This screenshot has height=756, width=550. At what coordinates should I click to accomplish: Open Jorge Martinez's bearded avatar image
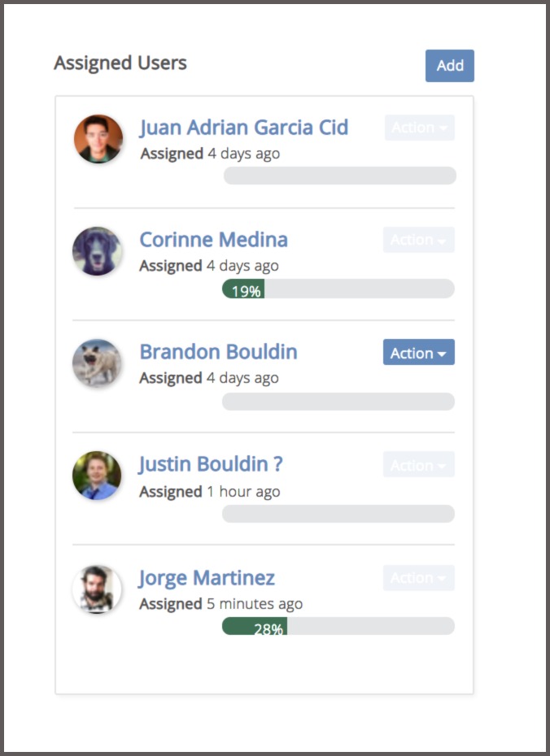pyautogui.click(x=97, y=589)
